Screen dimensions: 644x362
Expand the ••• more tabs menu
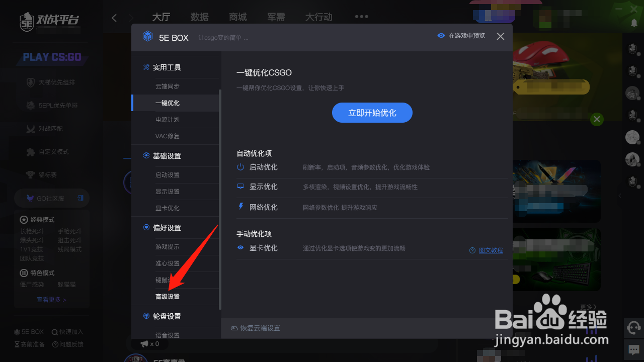(x=362, y=17)
